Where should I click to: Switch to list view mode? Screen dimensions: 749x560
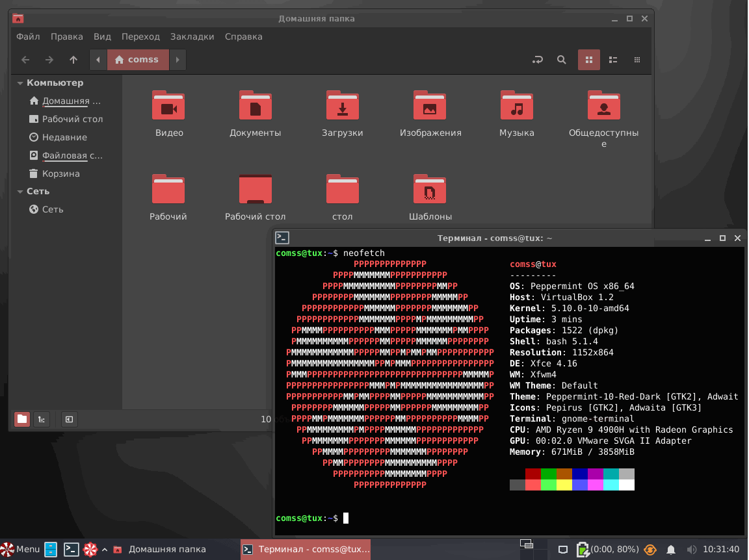[612, 60]
